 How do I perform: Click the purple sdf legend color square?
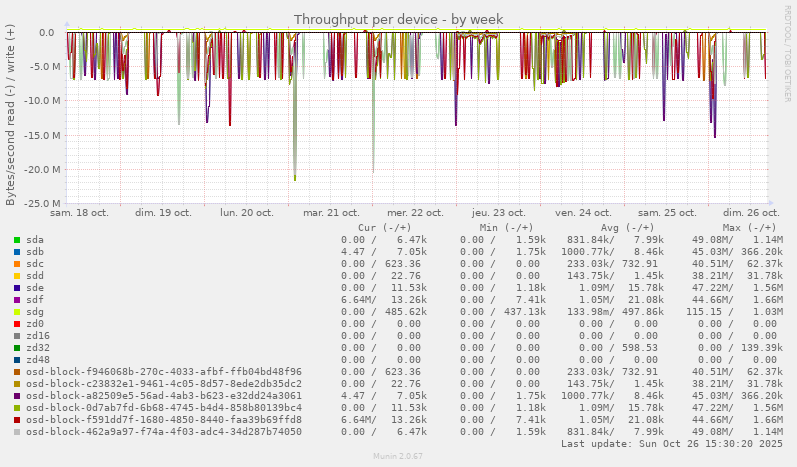point(17,300)
